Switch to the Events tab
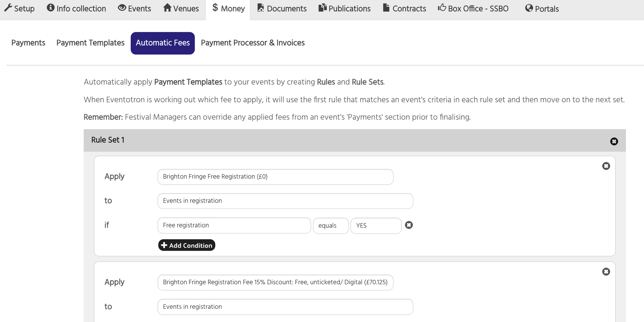Screen dimensions: 644x322 pyautogui.click(x=134, y=9)
